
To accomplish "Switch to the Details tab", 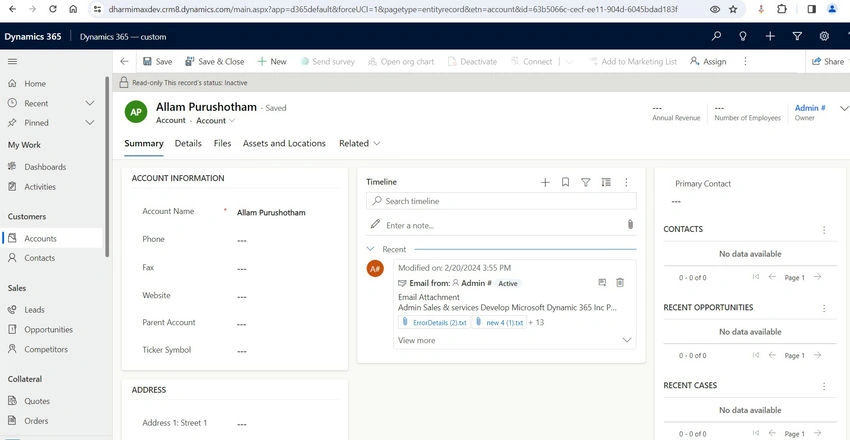I will [188, 144].
